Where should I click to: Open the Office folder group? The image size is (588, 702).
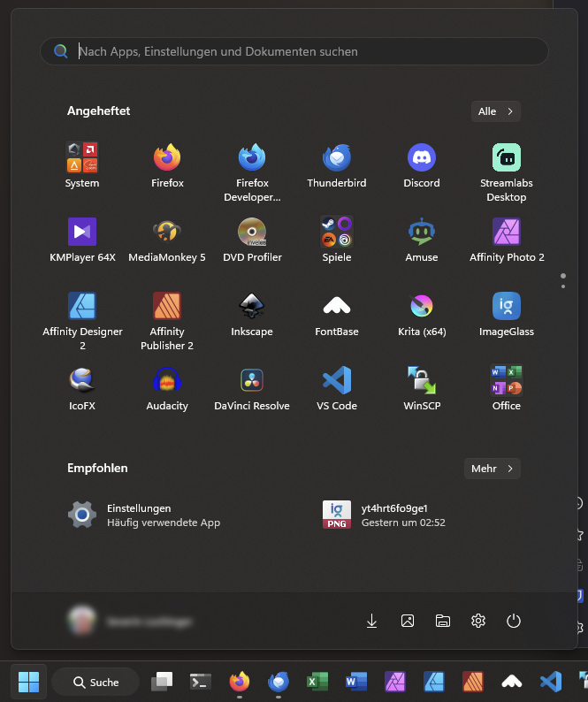point(507,388)
